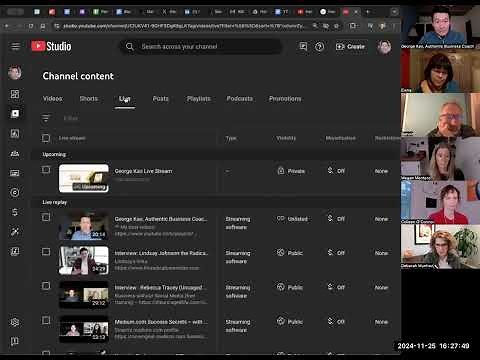Switch to the Podcasts tab
Image resolution: width=480 pixels, height=360 pixels.
click(240, 99)
